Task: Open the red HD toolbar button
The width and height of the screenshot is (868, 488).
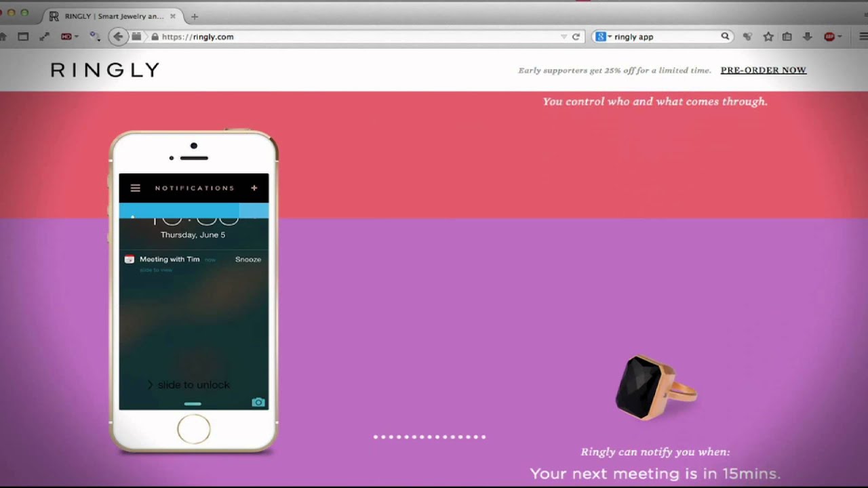Action: coord(66,37)
